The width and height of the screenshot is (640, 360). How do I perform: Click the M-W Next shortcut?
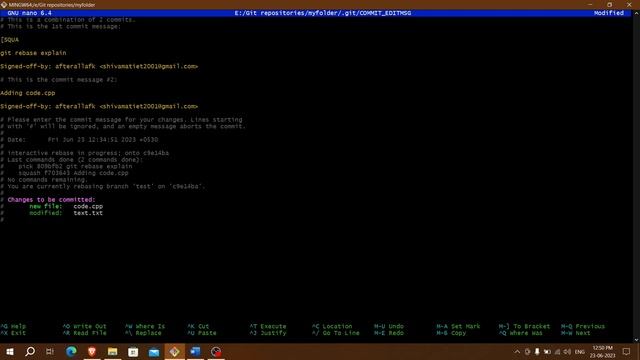576,333
